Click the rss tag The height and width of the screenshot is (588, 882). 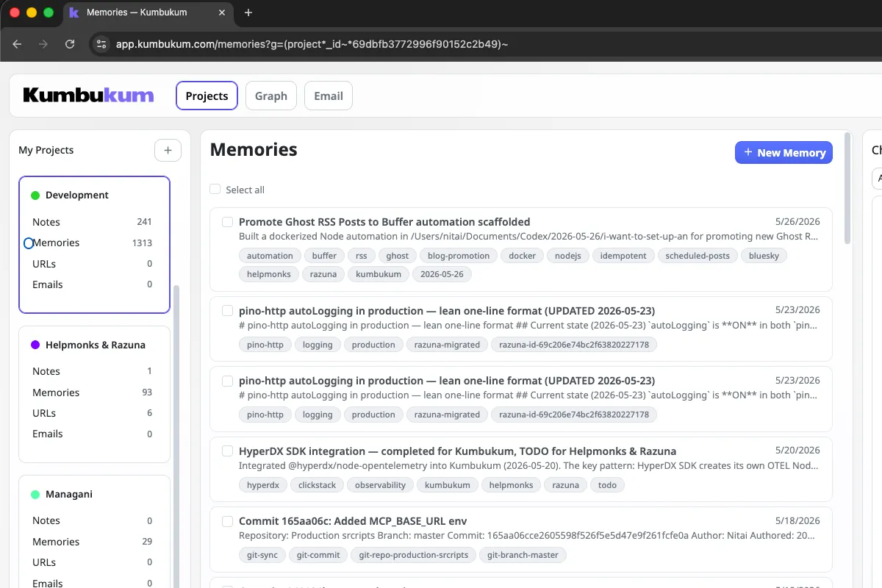362,256
